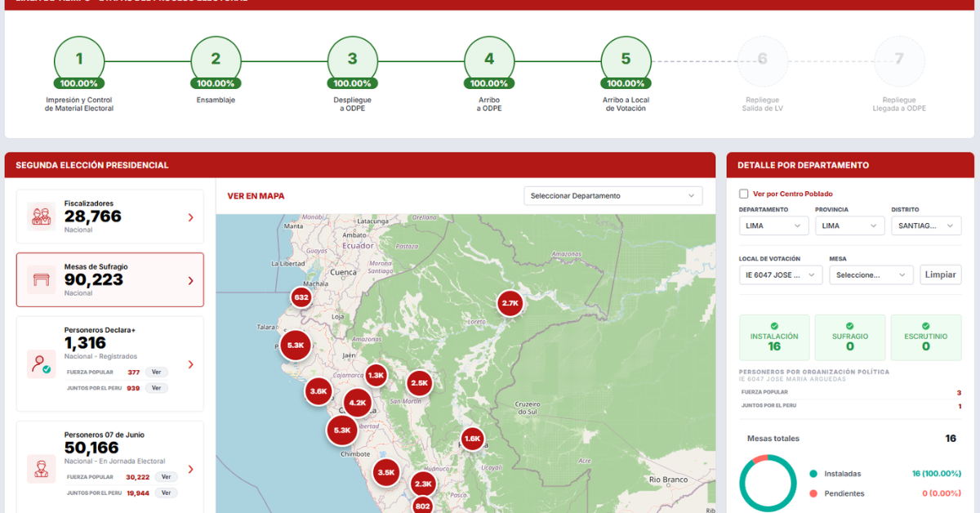Click Ver next to Fuerza Popular 30,222
This screenshot has height=513, width=980.
[166, 477]
